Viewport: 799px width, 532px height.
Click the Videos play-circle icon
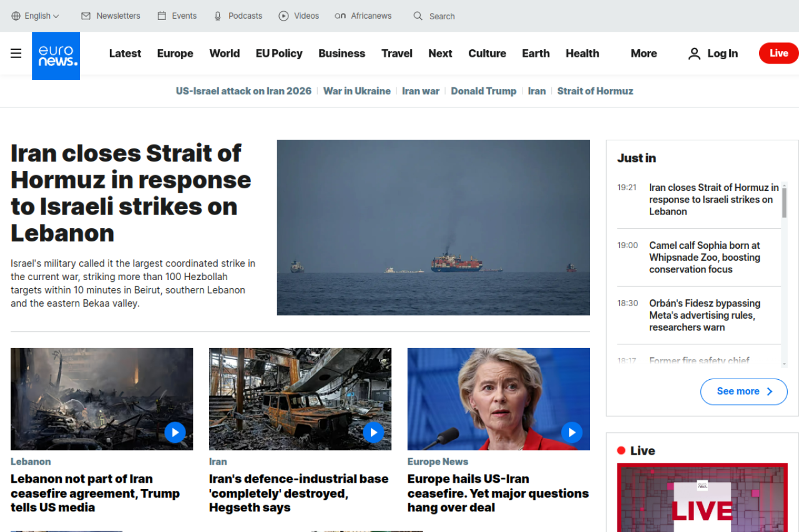(x=283, y=16)
